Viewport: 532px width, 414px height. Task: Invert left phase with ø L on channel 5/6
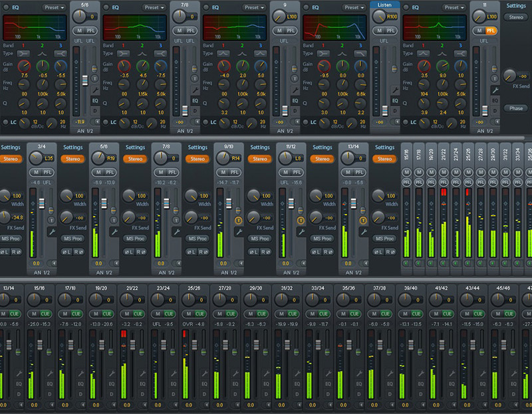pos(67,251)
